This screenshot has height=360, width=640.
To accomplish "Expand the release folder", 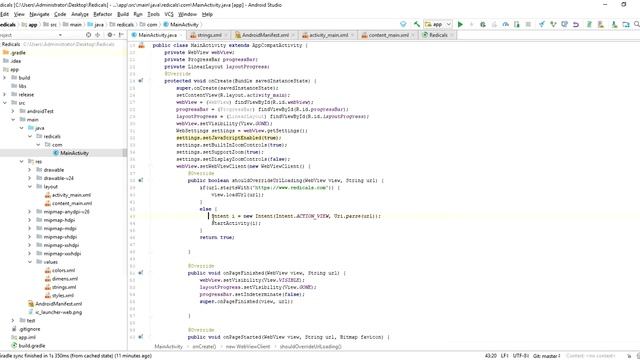I will (x=5, y=94).
